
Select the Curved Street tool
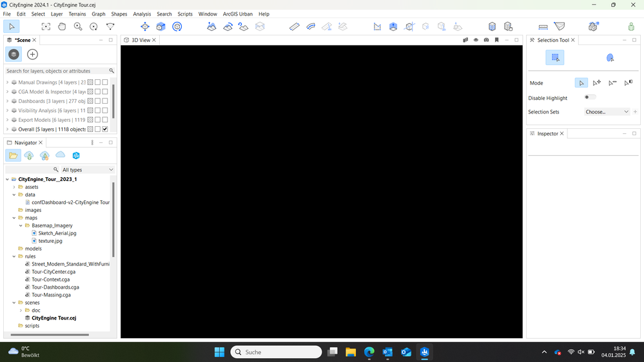click(x=311, y=26)
